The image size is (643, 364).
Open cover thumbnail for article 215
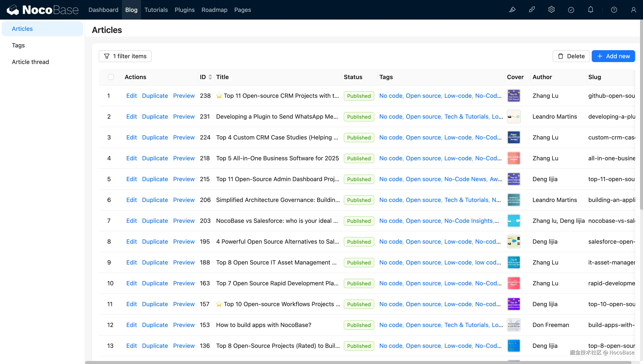coord(514,179)
